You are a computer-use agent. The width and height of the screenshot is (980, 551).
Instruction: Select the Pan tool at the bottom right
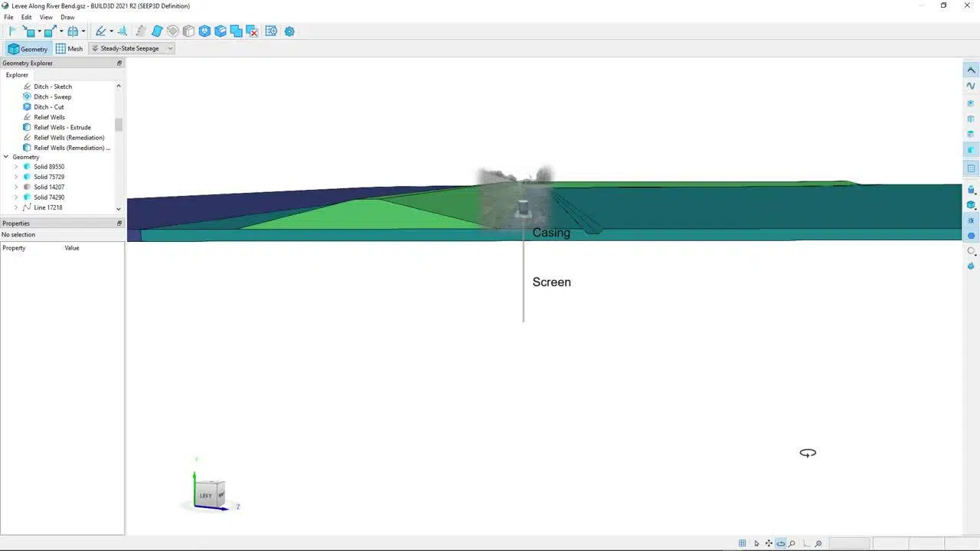tap(769, 543)
